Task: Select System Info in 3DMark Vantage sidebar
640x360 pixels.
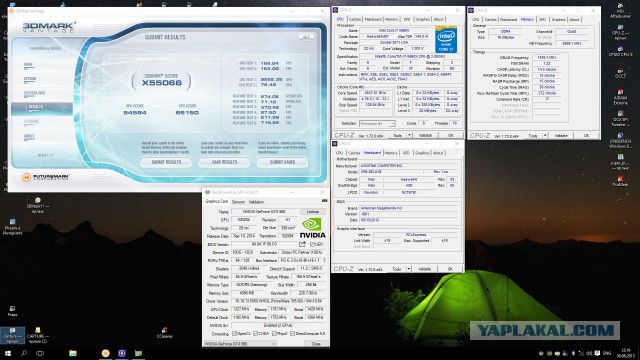Action: (34, 93)
